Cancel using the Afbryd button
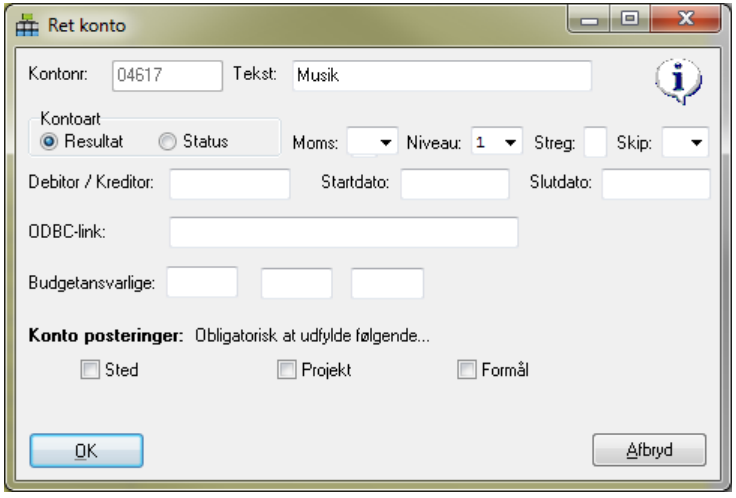Image resolution: width=736 pixels, height=498 pixels. pos(649,450)
